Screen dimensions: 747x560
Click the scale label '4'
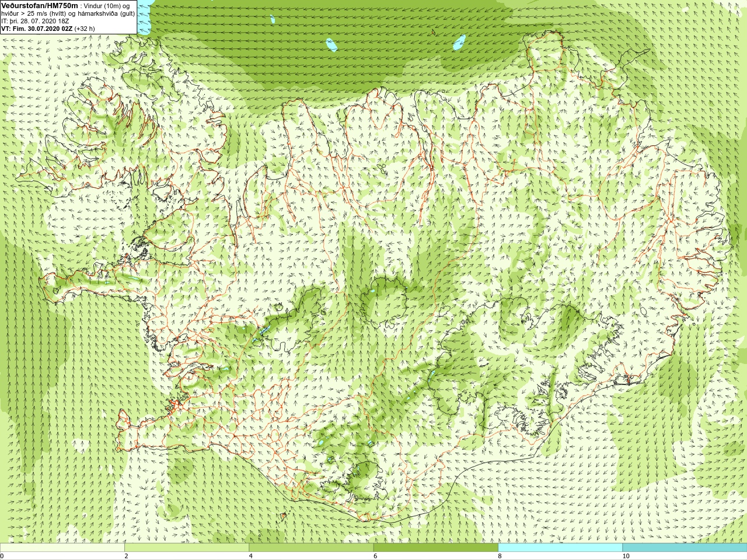coord(251,556)
